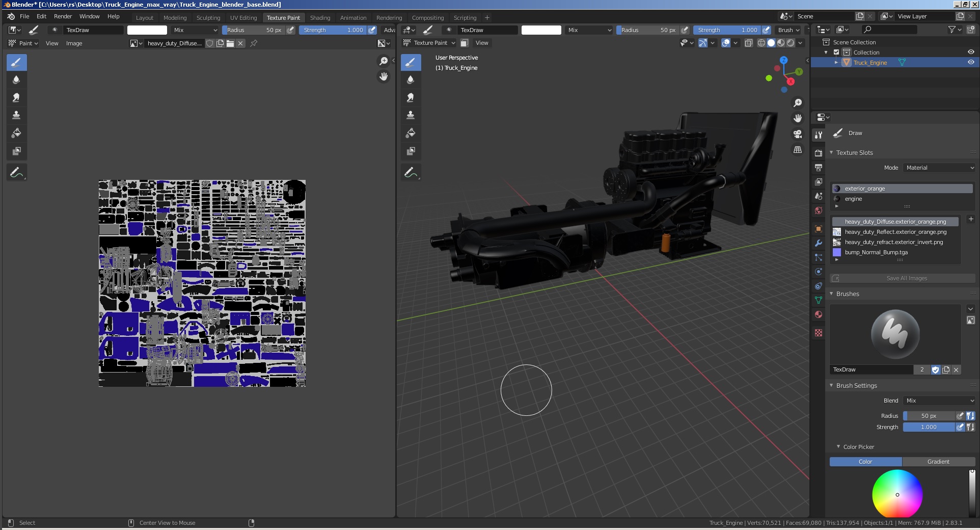Select the Soften tool in the 3D viewport
980x530 pixels.
point(411,80)
